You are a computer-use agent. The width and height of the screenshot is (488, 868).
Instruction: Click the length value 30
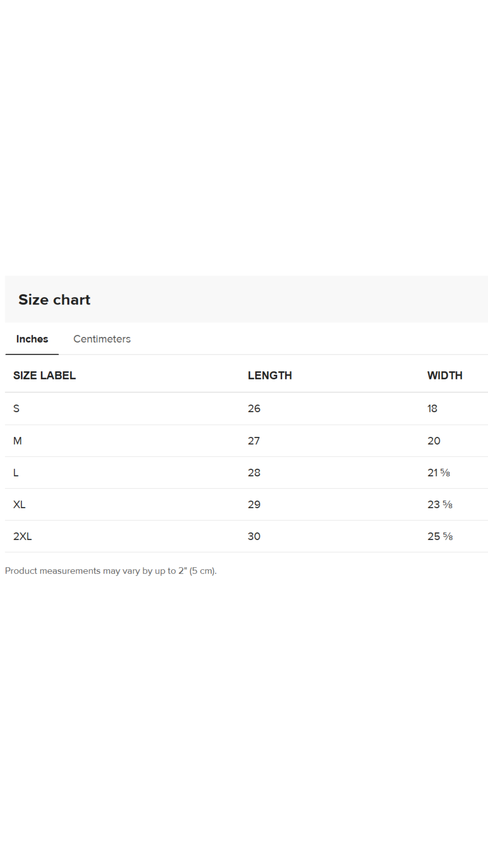pyautogui.click(x=254, y=536)
